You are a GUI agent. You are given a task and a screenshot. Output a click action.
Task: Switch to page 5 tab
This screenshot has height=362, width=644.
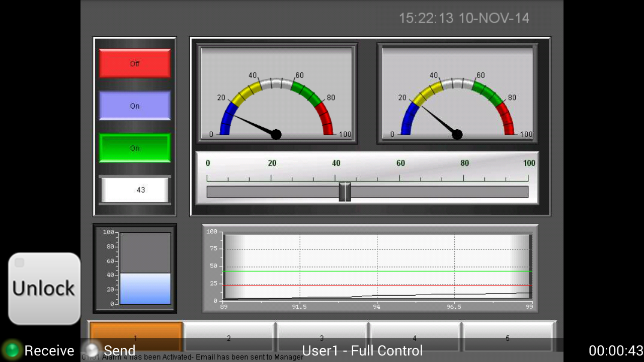(x=507, y=337)
